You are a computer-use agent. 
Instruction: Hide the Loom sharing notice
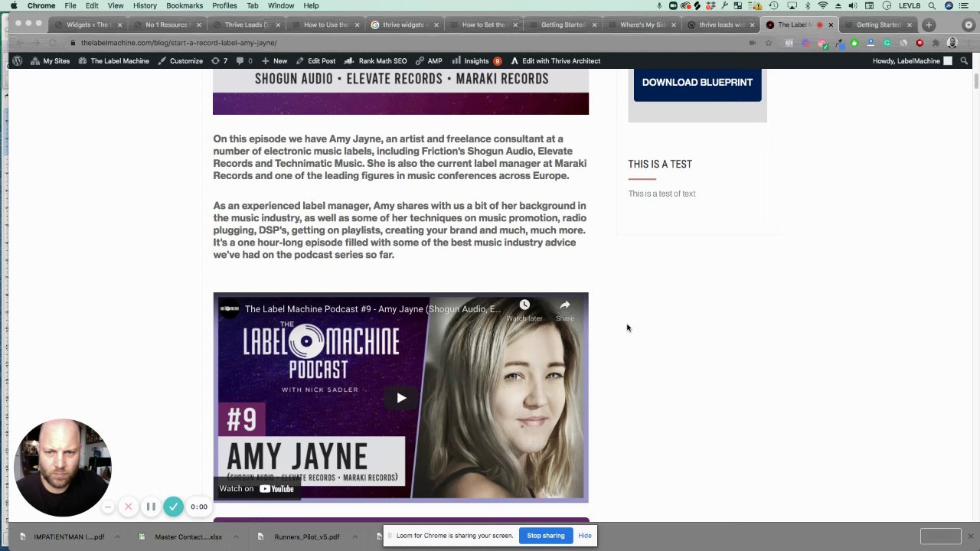point(585,536)
